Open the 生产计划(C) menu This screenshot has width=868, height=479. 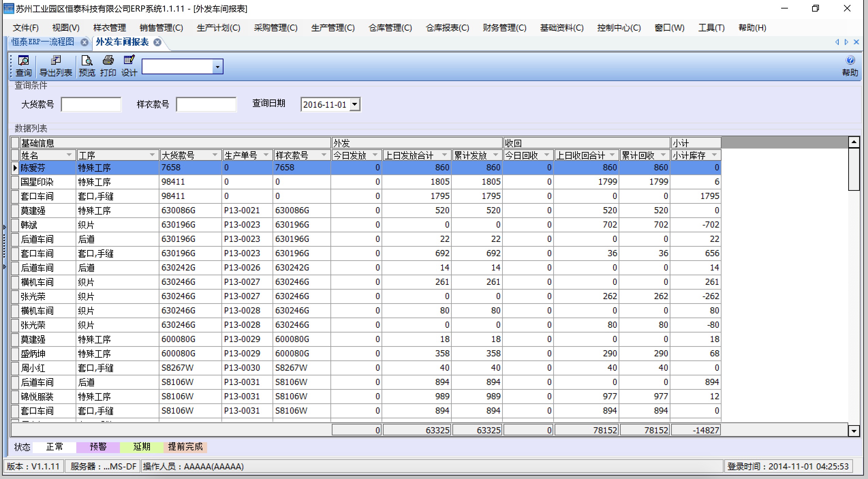coord(218,28)
